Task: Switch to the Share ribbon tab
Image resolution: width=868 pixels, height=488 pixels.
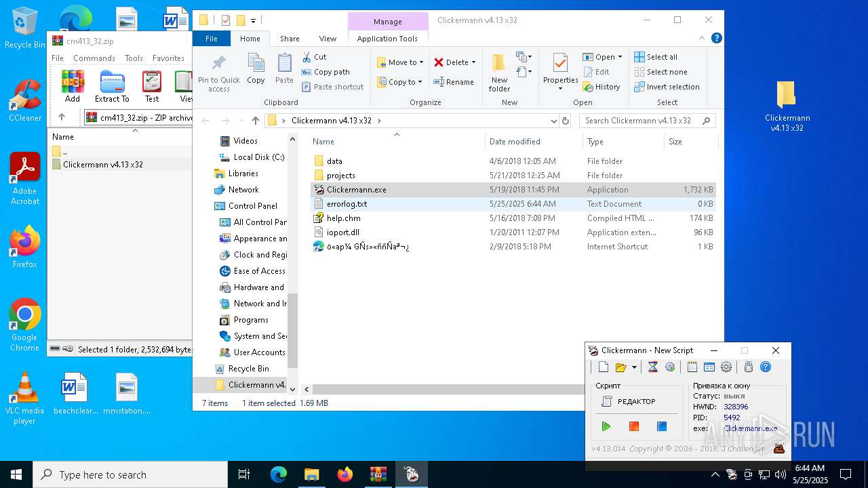Action: click(x=290, y=39)
